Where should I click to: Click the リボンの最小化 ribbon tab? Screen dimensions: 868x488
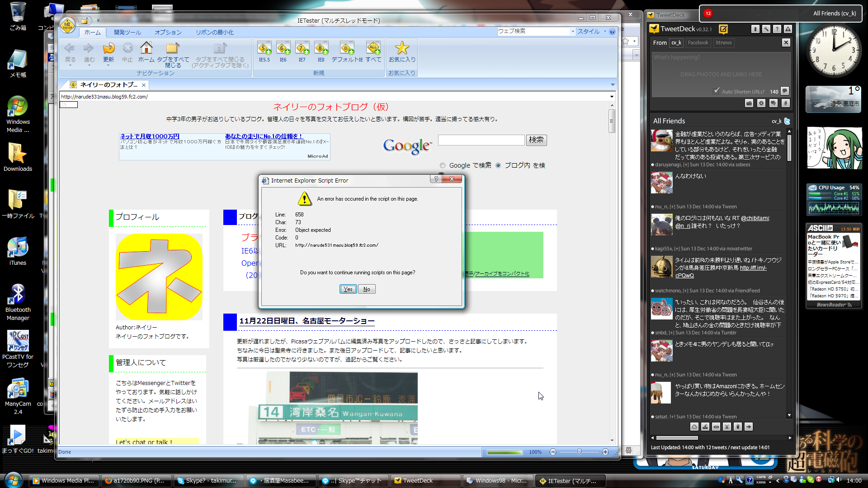[215, 32]
